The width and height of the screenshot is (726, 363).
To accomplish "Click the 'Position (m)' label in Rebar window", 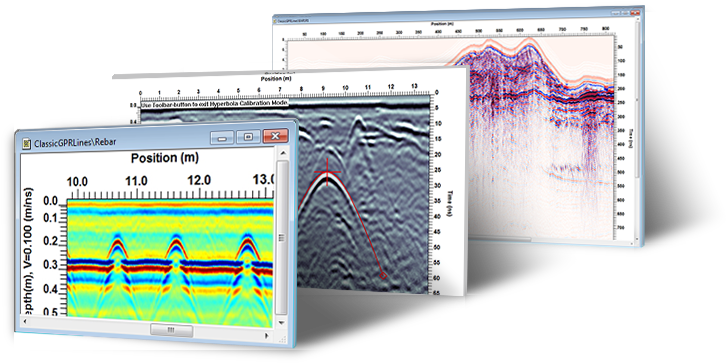I will click(x=164, y=158).
